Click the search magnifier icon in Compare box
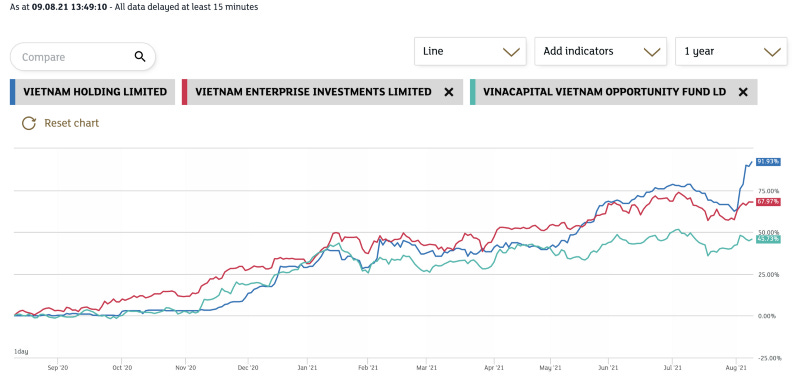The height and width of the screenshot is (377, 800). click(x=140, y=57)
